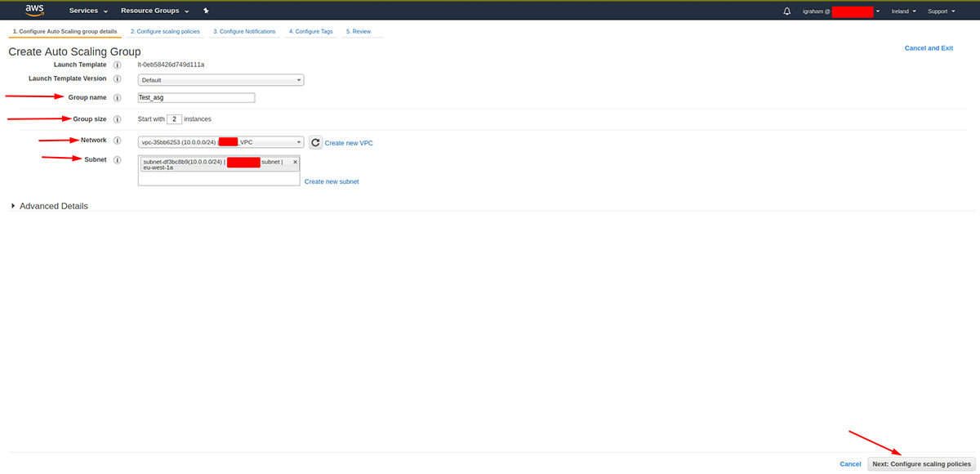Image resolution: width=980 pixels, height=474 pixels.
Task: Open the Network VPC selection dropdown
Action: 220,141
